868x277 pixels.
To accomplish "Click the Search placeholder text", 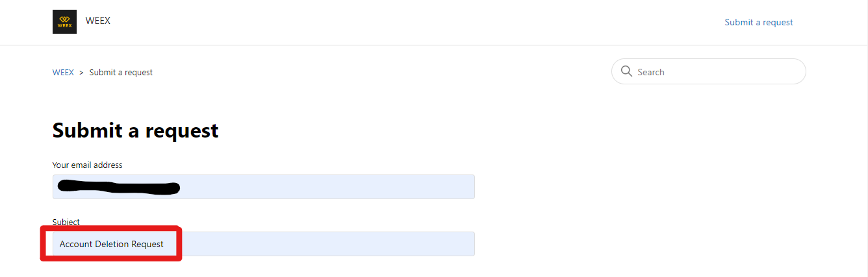I will [x=651, y=72].
